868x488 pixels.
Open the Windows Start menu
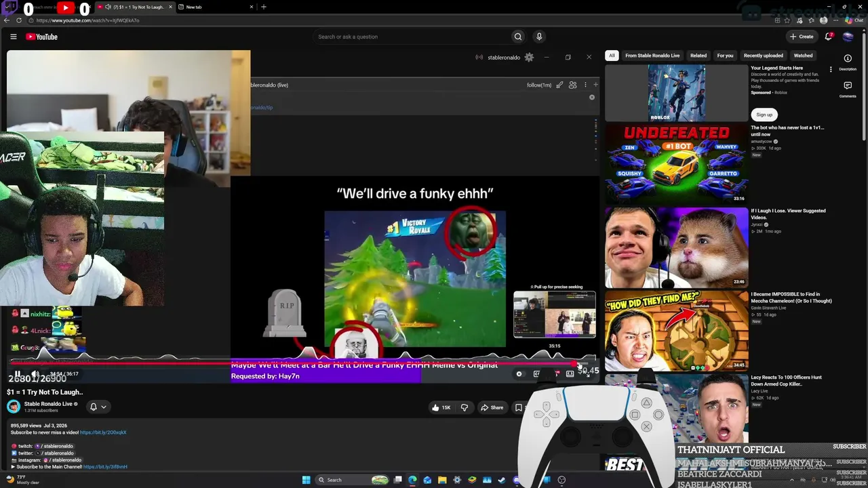click(306, 480)
